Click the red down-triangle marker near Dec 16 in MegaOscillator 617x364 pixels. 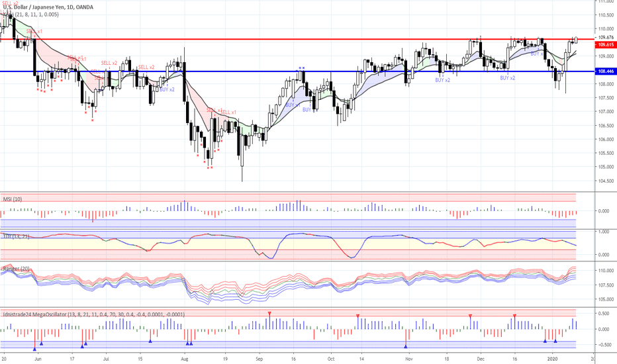[x=514, y=316]
